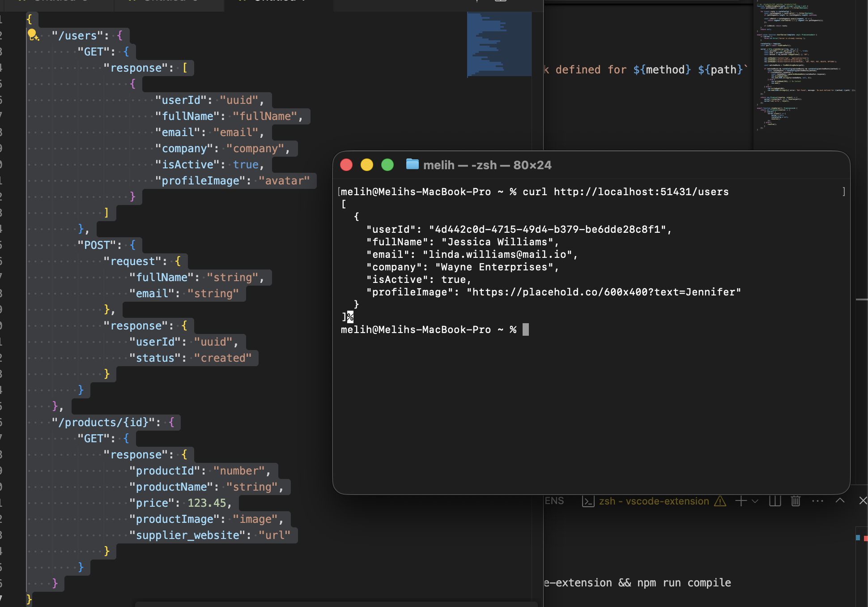Click the "price": 123.45 line

(180, 503)
